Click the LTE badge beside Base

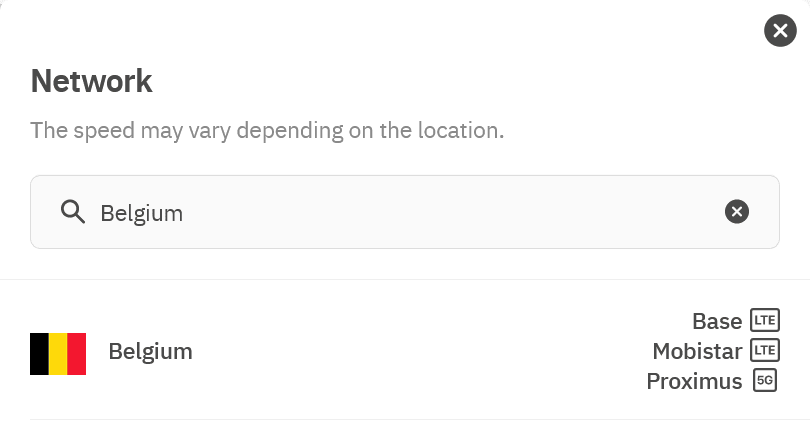pos(764,321)
